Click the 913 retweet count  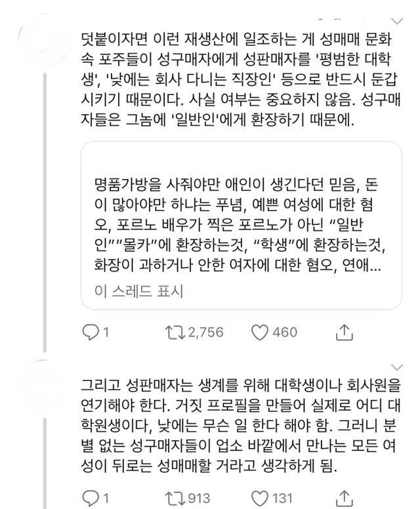click(199, 498)
